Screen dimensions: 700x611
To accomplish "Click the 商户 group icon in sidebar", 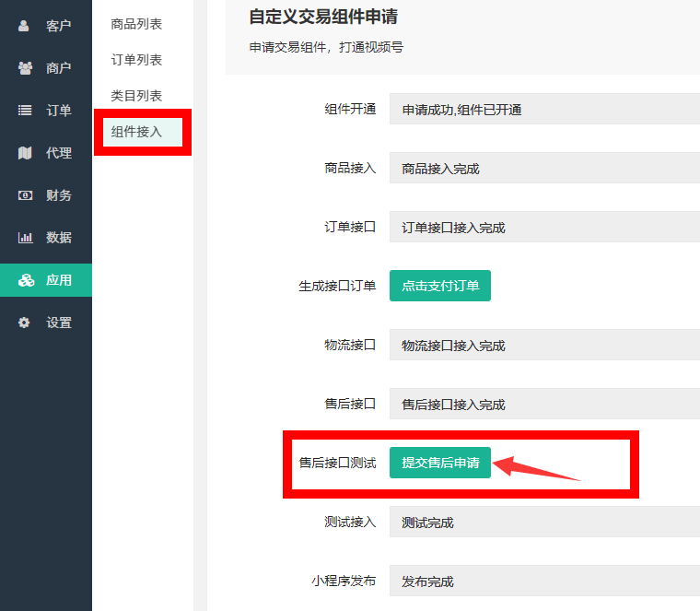I will tap(25, 68).
